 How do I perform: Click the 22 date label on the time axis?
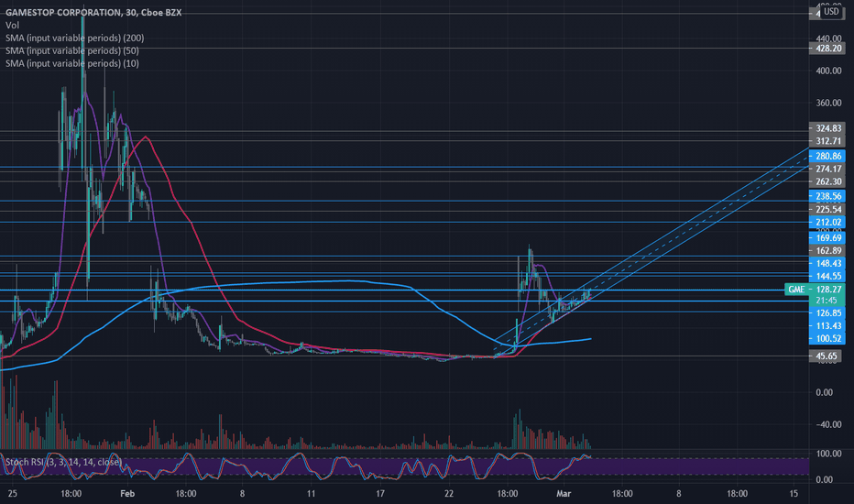[x=449, y=494]
